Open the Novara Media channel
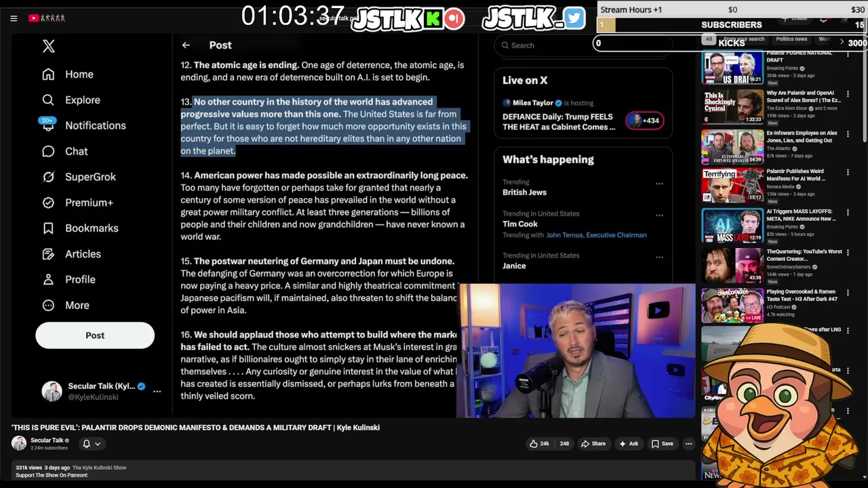The height and width of the screenshot is (488, 868). coord(781,187)
